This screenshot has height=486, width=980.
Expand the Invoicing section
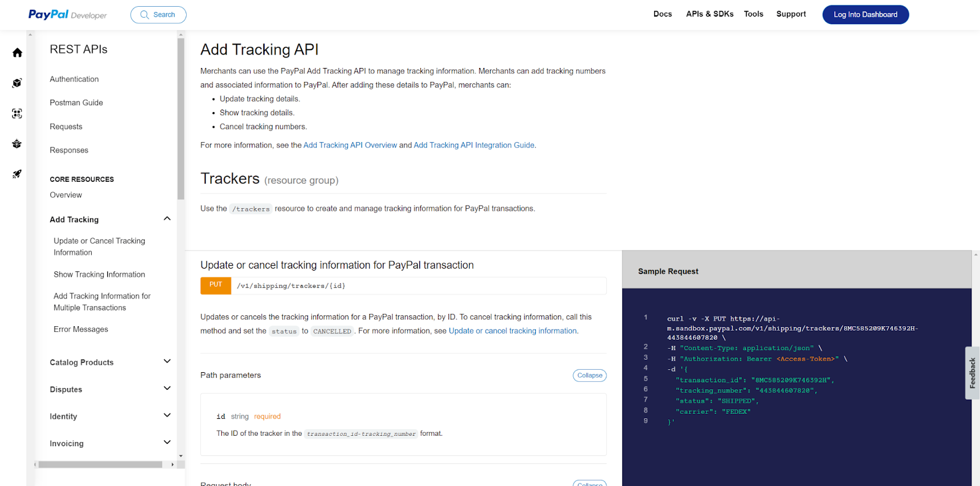coord(167,442)
